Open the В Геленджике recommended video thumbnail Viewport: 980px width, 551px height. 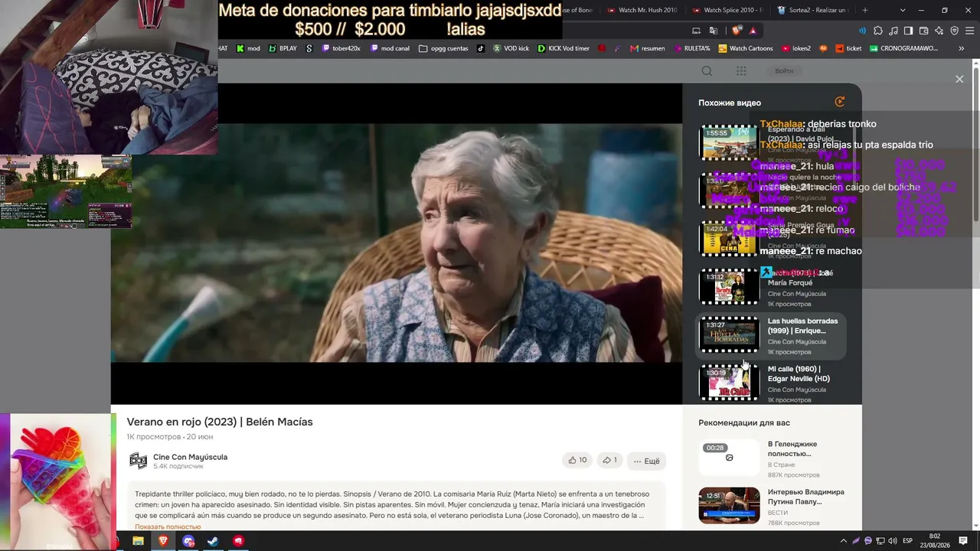729,458
